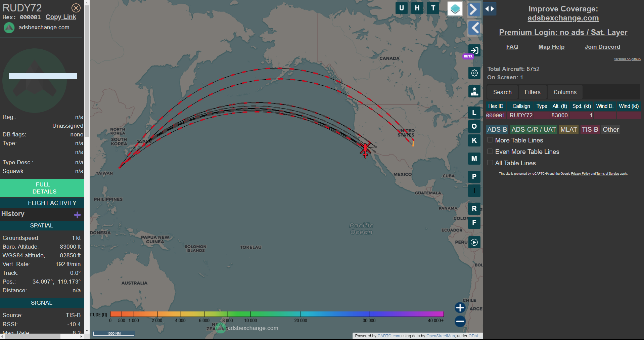Enable More Table Lines checkbox
The image size is (644, 340).
pyautogui.click(x=490, y=140)
